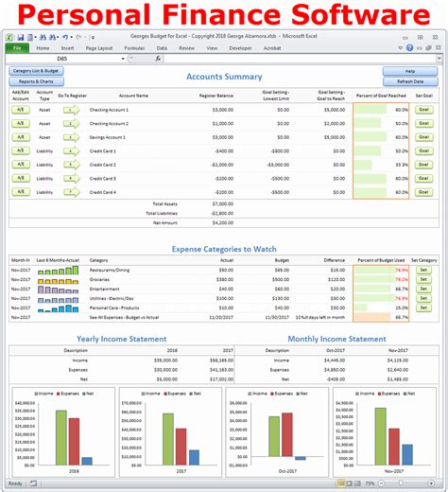This screenshot has height=492, width=448.
Task: Toggle ribbon minimize caret icon
Action: (x=401, y=48)
